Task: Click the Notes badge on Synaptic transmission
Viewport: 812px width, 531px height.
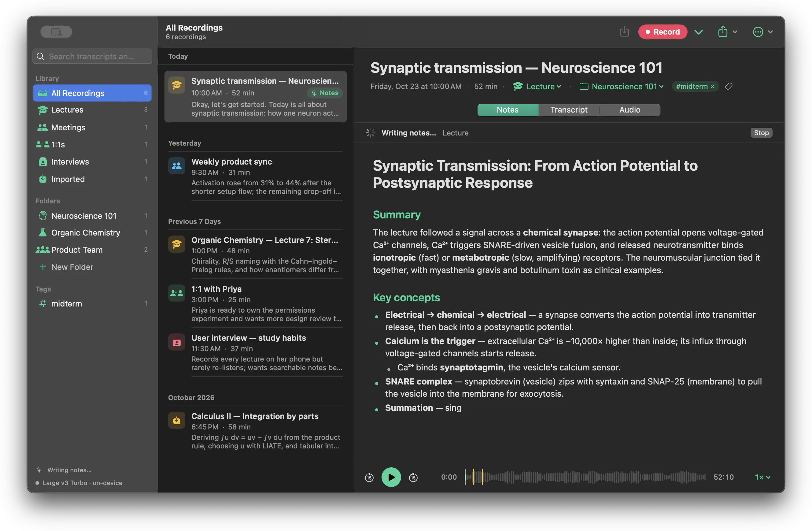Action: (324, 93)
